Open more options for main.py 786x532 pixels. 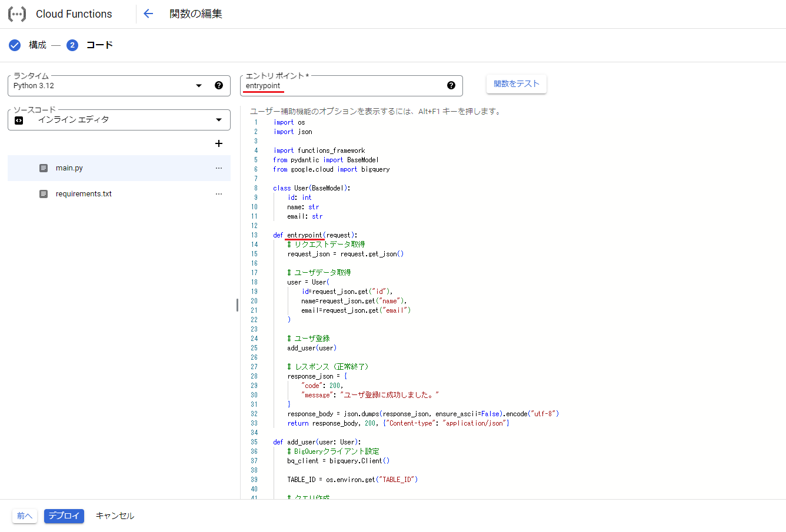tap(219, 168)
